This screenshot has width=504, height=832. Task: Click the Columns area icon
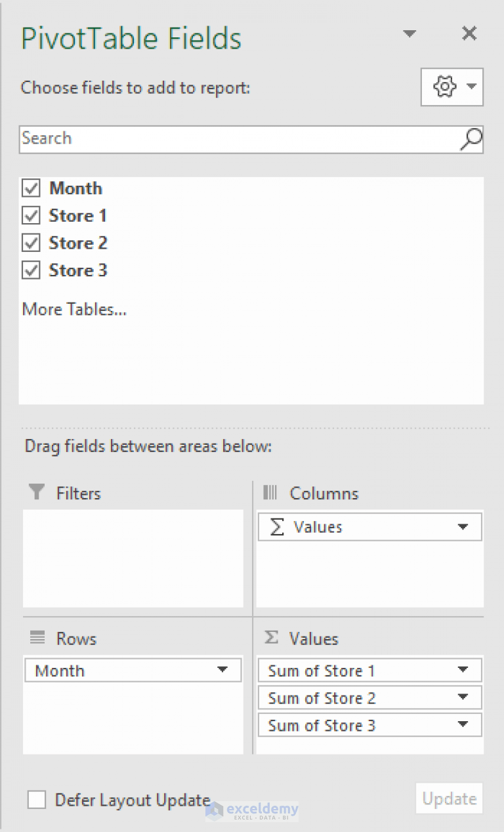[x=268, y=493]
